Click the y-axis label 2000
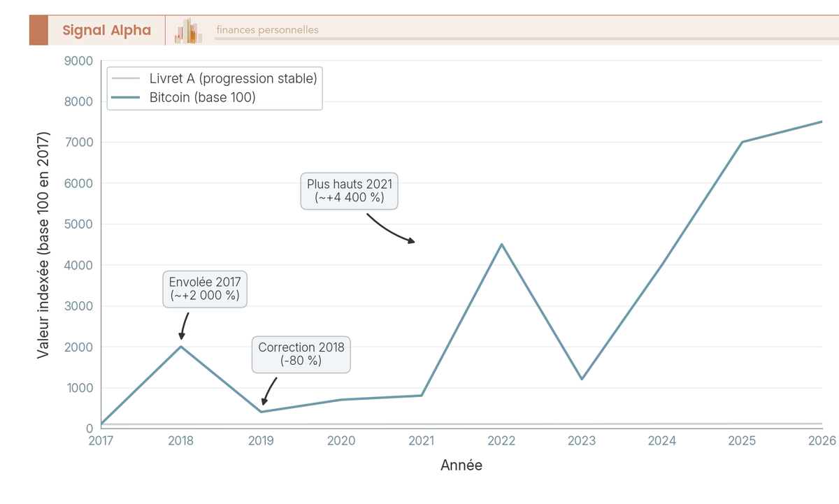 80,347
